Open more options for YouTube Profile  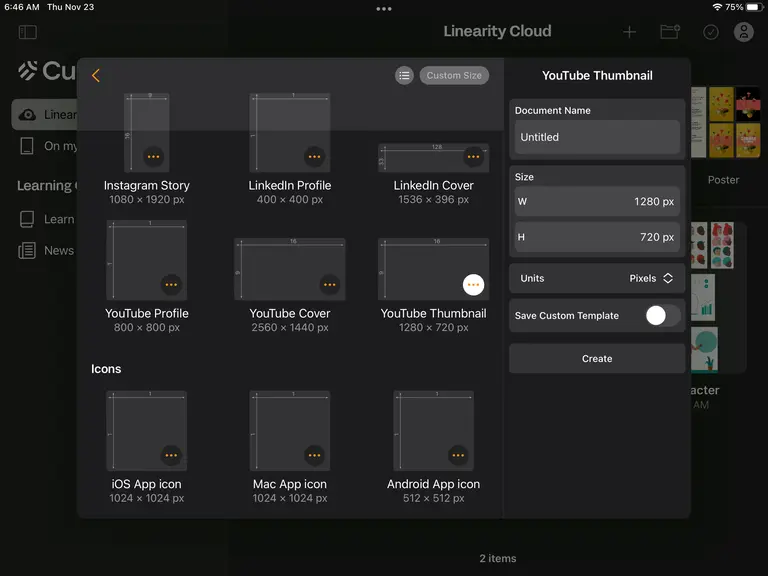[x=171, y=285]
